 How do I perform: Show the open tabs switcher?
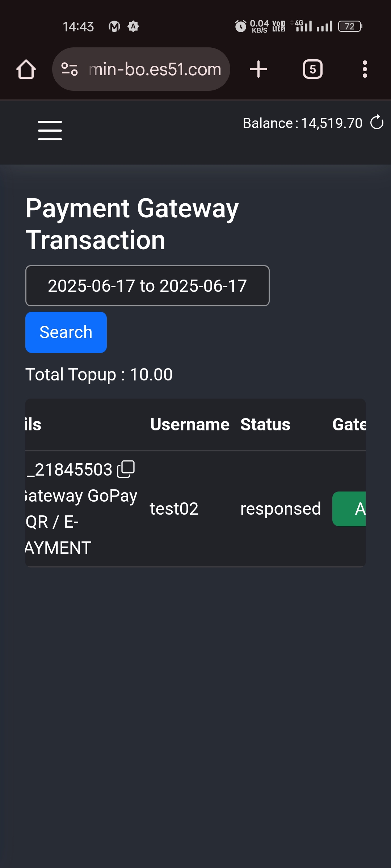pos(313,69)
